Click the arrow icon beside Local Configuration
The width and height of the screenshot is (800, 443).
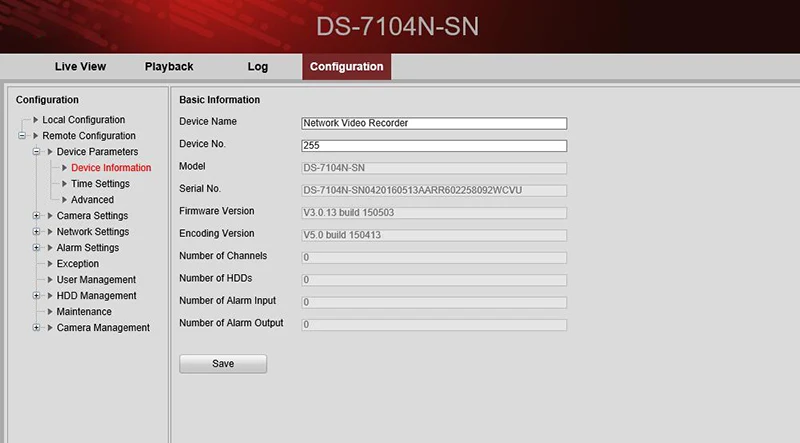pyautogui.click(x=36, y=119)
